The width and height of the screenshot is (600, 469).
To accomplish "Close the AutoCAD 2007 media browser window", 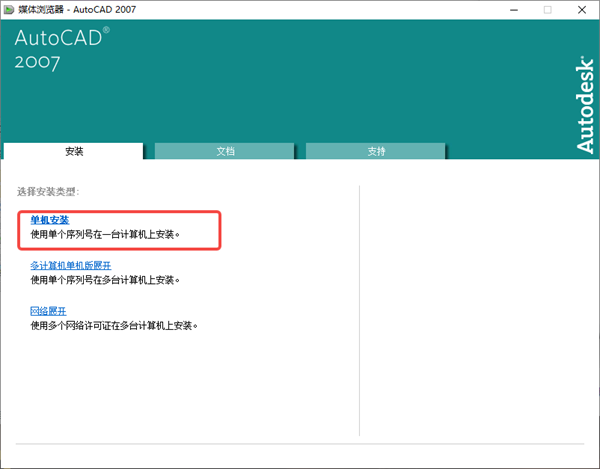I will coord(582,10).
